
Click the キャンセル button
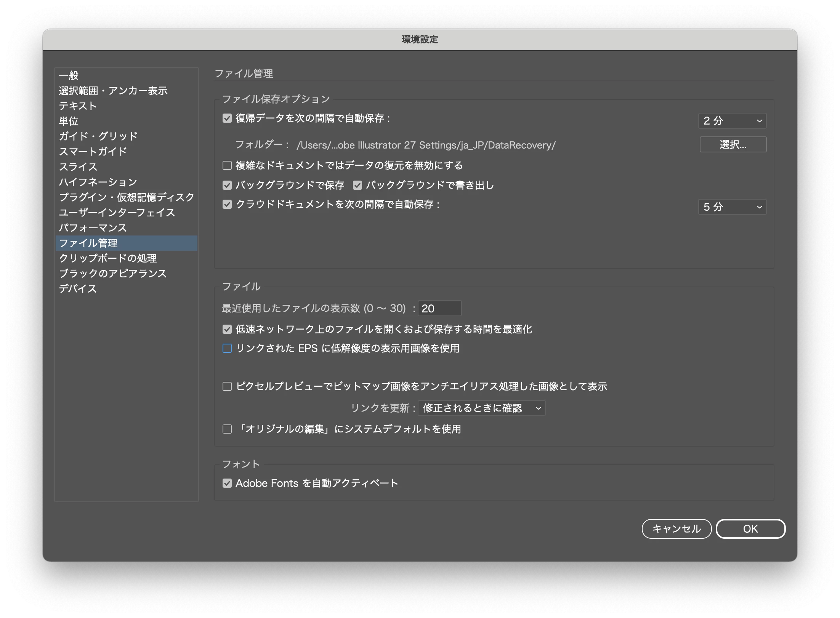[x=676, y=529]
